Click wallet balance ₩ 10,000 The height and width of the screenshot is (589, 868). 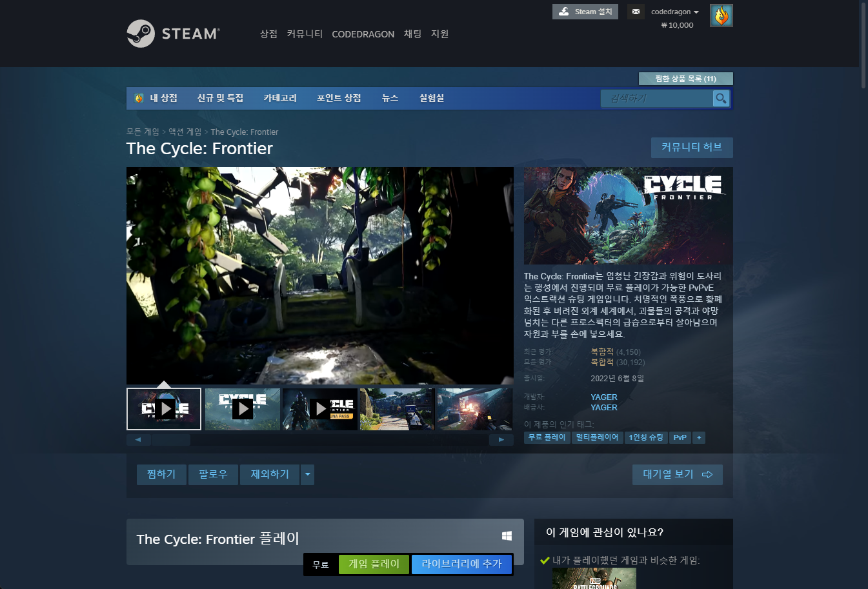click(x=677, y=25)
